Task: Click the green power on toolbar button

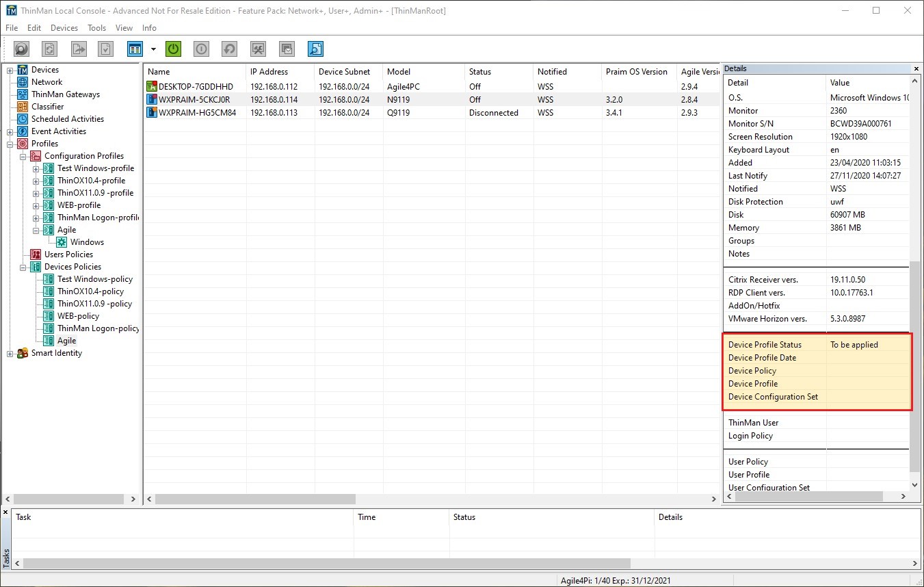Action: 174,49
